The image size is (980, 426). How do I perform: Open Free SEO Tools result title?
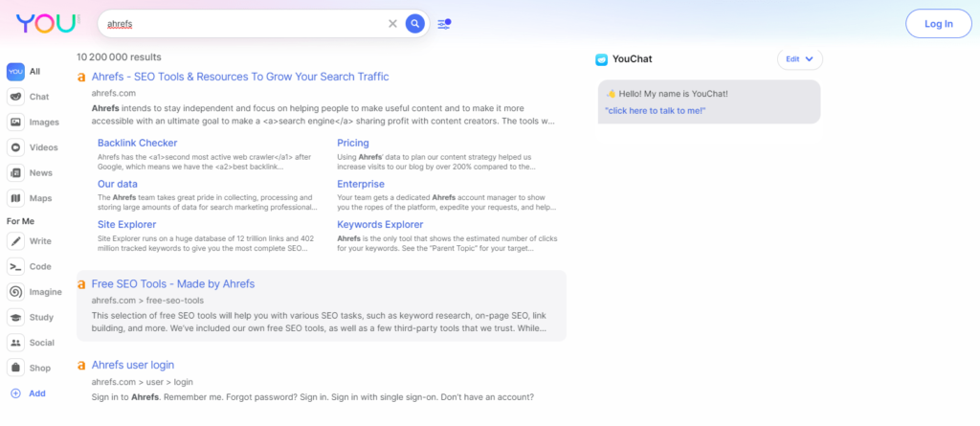pyautogui.click(x=172, y=284)
